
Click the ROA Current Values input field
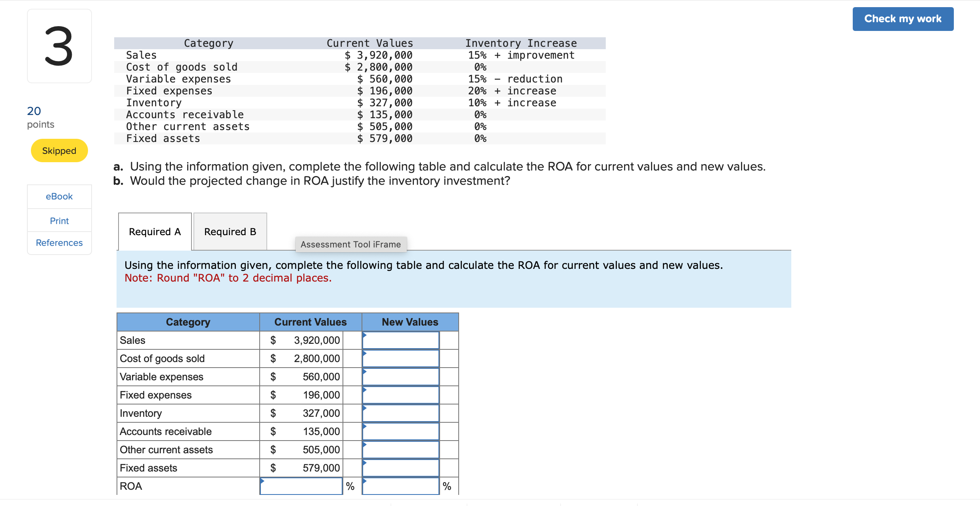(301, 486)
